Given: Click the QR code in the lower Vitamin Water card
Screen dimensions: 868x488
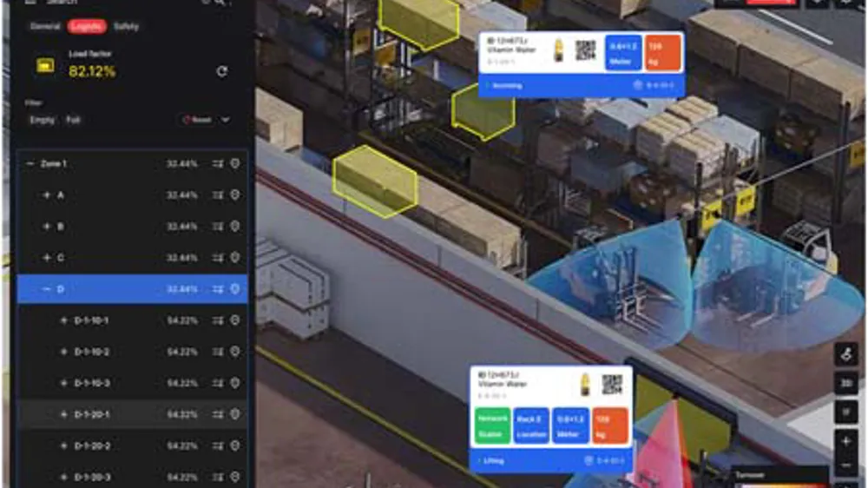Looking at the screenshot, I should pos(613,385).
